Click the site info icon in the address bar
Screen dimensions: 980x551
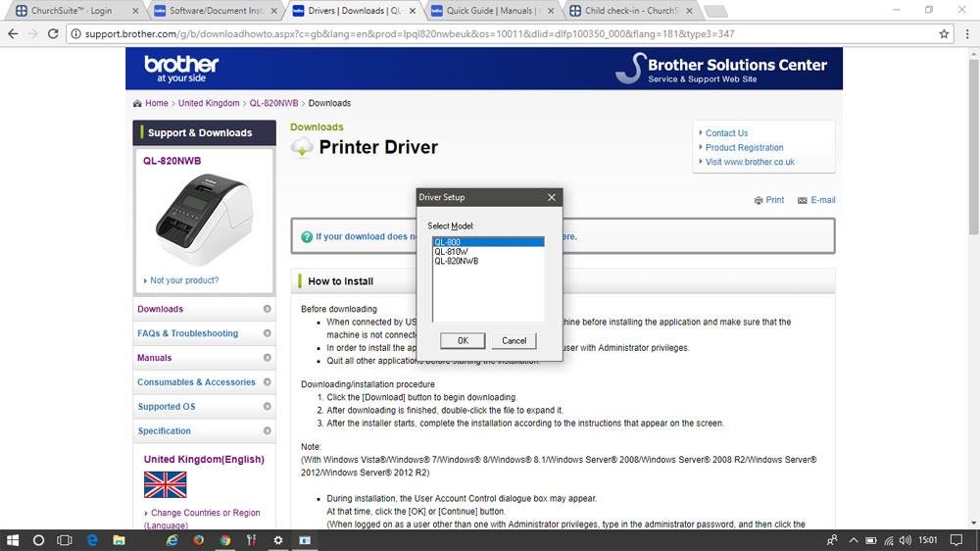pyautogui.click(x=75, y=33)
